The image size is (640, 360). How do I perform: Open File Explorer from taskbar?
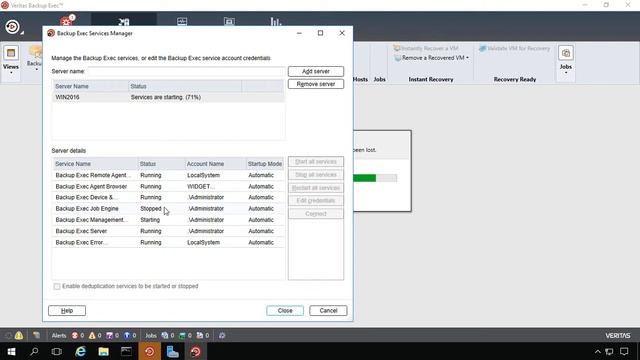pos(103,352)
